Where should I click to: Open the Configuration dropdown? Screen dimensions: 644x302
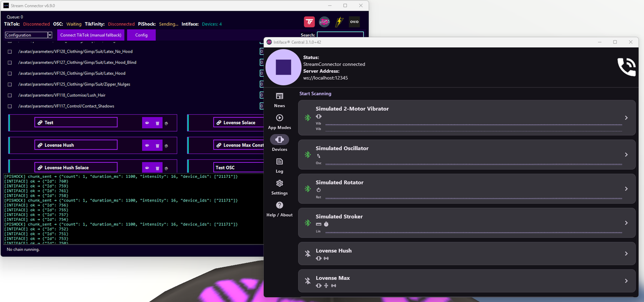[x=28, y=35]
